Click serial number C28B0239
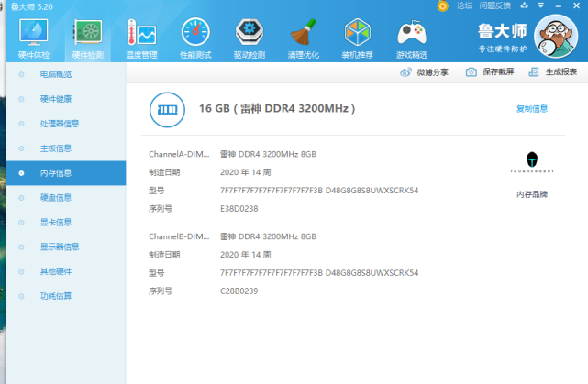 (239, 291)
